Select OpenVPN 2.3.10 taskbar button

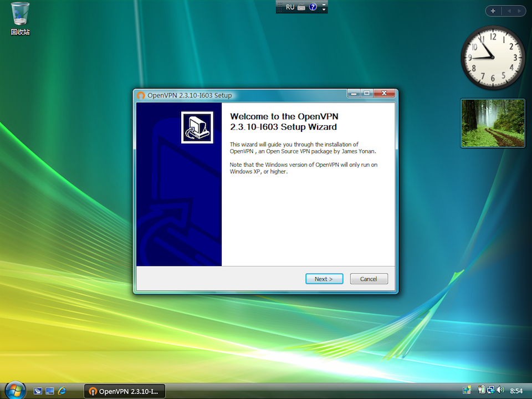[125, 391]
